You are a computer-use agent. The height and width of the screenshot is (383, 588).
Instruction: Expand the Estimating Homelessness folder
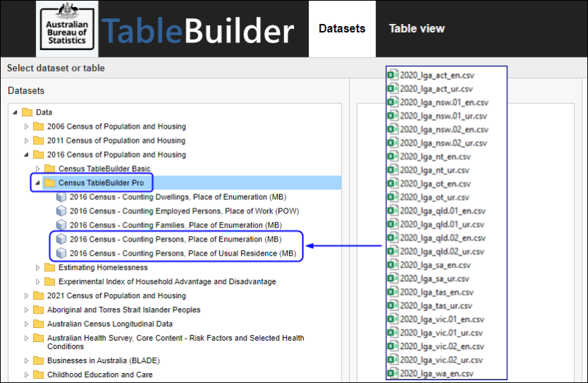37,267
